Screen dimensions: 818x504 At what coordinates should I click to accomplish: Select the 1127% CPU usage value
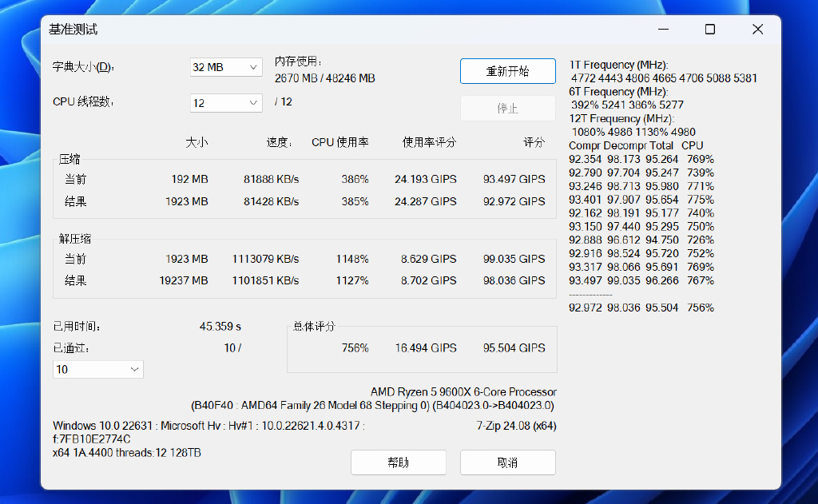pyautogui.click(x=352, y=280)
